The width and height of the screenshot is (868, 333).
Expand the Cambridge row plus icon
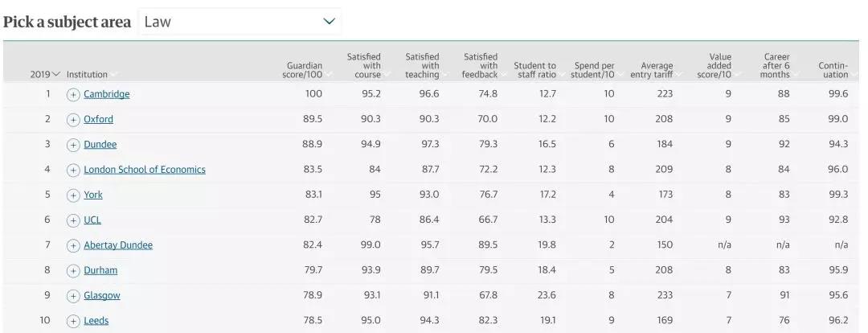coord(73,94)
